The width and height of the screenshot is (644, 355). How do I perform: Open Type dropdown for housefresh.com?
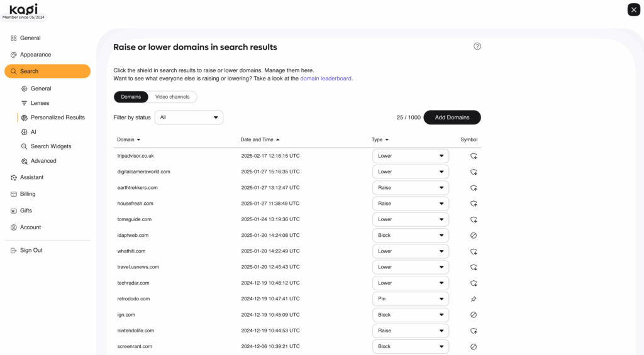410,204
